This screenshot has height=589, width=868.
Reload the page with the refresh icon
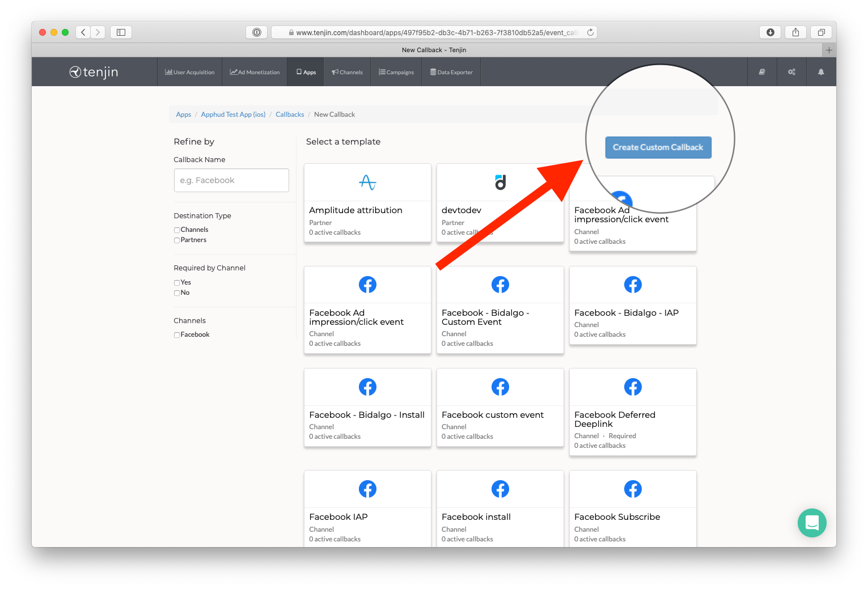[x=590, y=32]
